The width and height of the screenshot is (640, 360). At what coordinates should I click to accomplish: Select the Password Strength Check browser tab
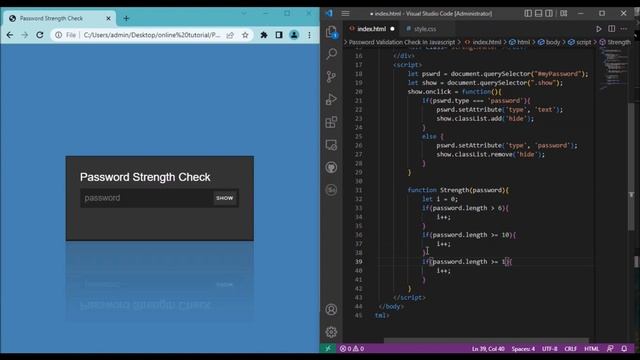(60, 18)
